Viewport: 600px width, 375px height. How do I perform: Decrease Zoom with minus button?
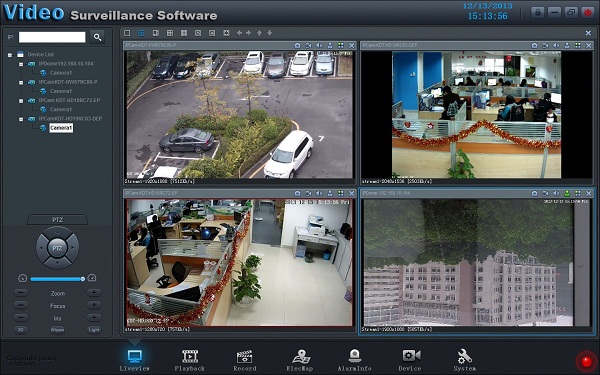21,293
